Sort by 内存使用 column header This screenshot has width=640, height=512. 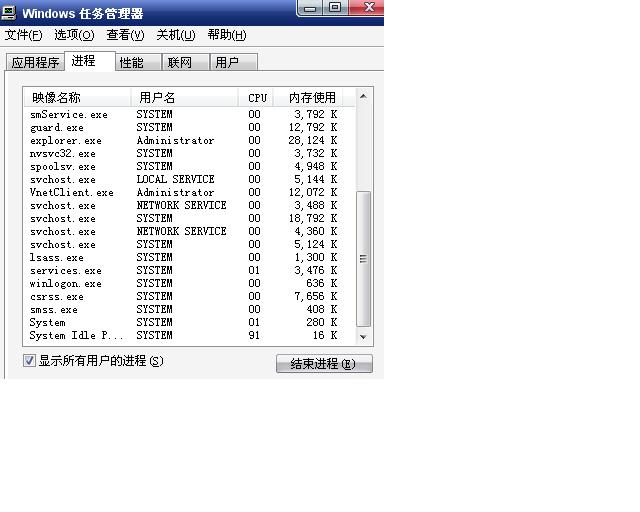(x=308, y=98)
